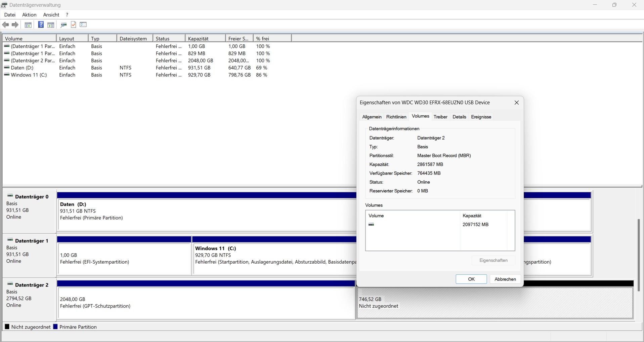Screen dimensions: 644x342
Task: Select the Volumes tab
Action: 421,116
